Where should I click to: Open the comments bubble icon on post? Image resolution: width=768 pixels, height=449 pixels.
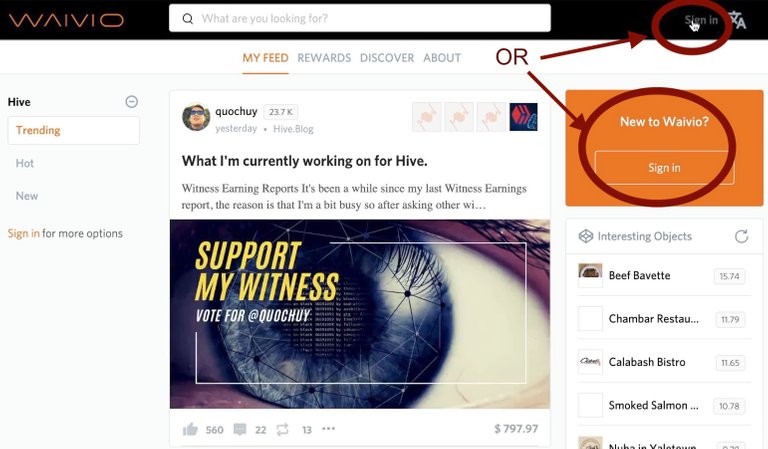tap(240, 429)
